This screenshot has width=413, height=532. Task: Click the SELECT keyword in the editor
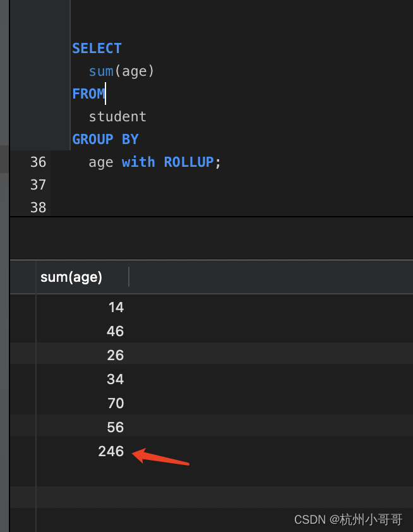point(96,48)
